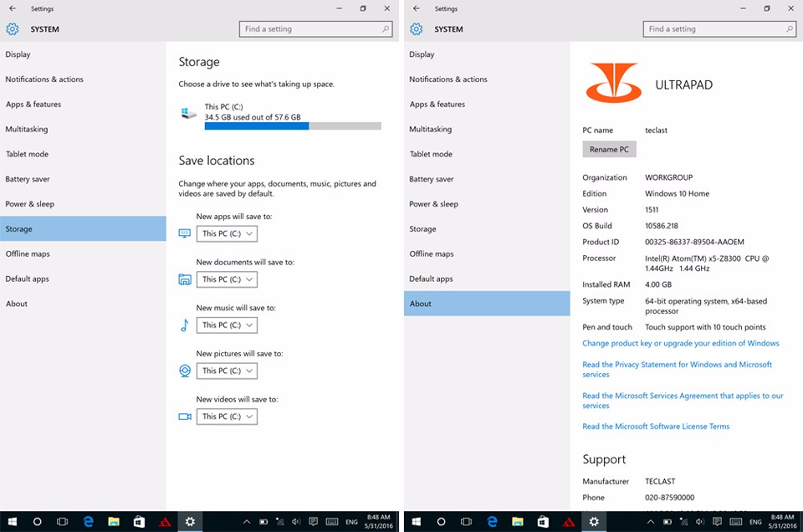Screen dimensions: 803x532
Task: Open the 'New videos will save to' dropdown
Action: point(227,417)
